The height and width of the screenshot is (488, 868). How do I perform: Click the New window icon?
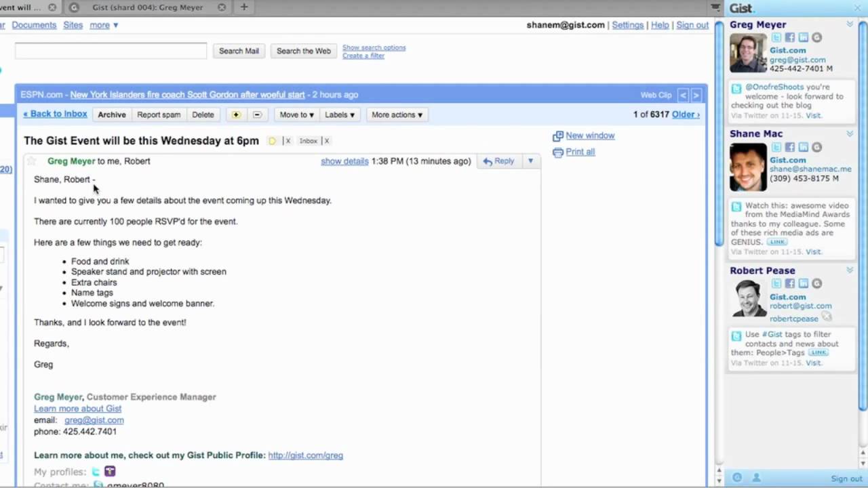558,136
